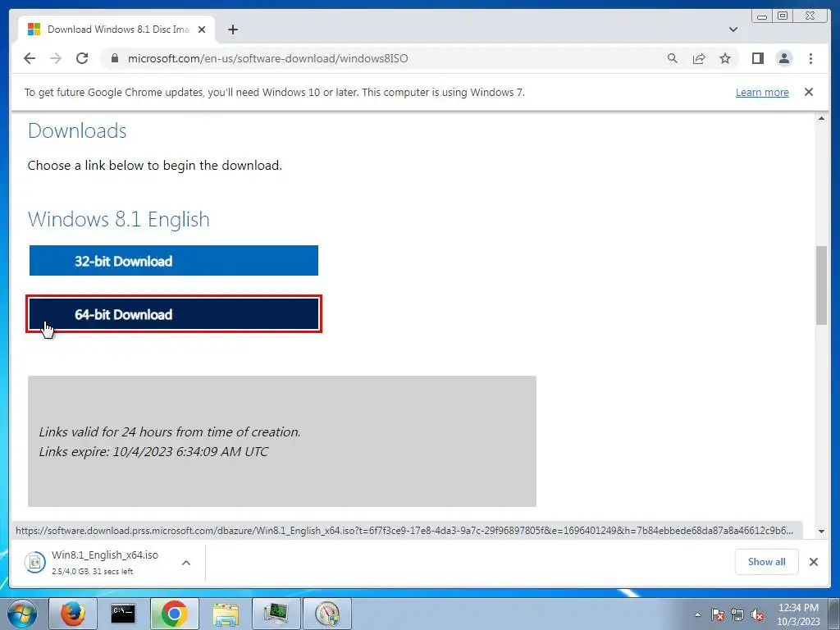Expand the download item options chevron

point(186,563)
